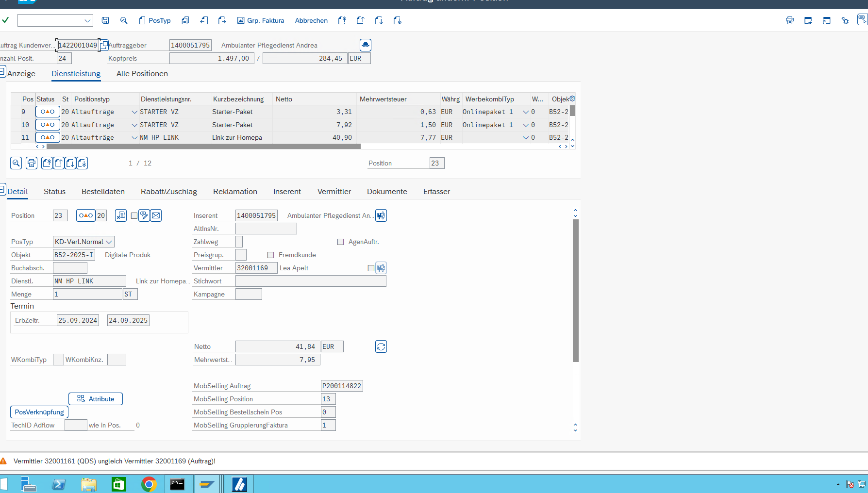Toggle checkbox next to Vermittler Lea Apelt
This screenshot has height=493, width=868.
point(371,268)
